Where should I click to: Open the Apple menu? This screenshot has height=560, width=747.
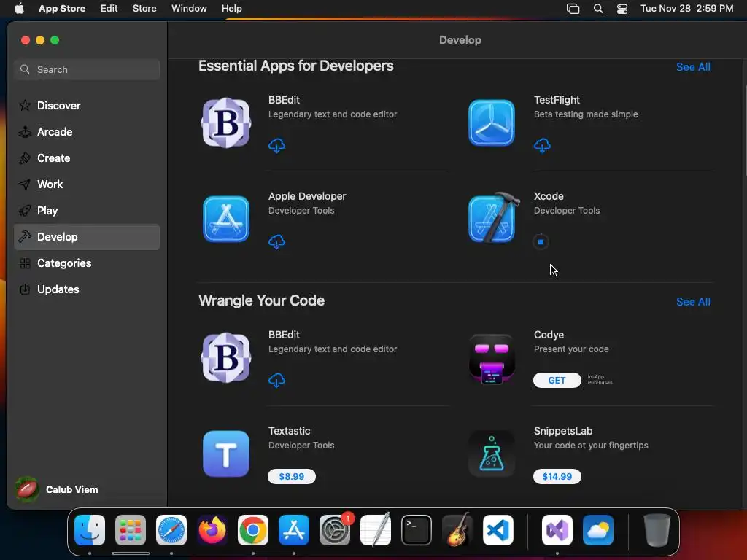(x=19, y=9)
